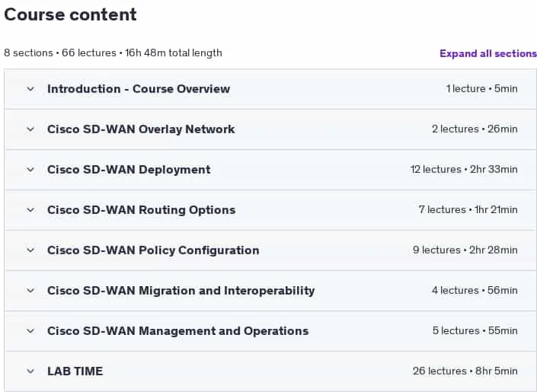Click the 12 lectures 2hr 33min label

pos(464,170)
